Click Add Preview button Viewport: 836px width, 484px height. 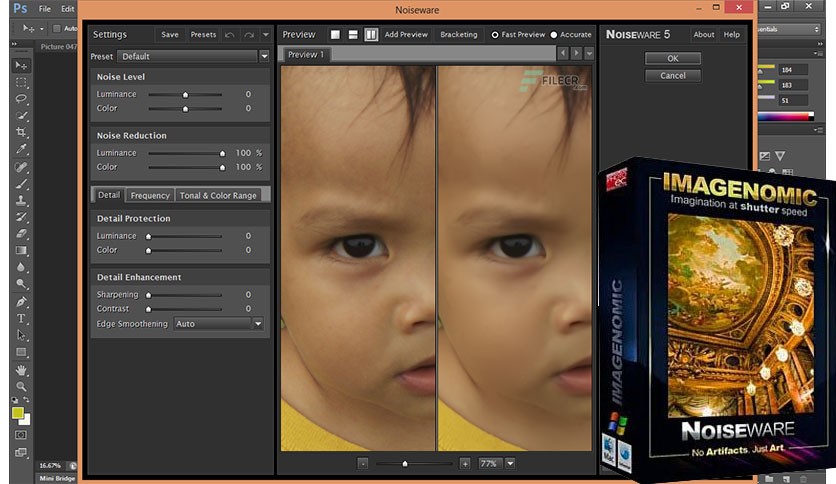point(406,35)
